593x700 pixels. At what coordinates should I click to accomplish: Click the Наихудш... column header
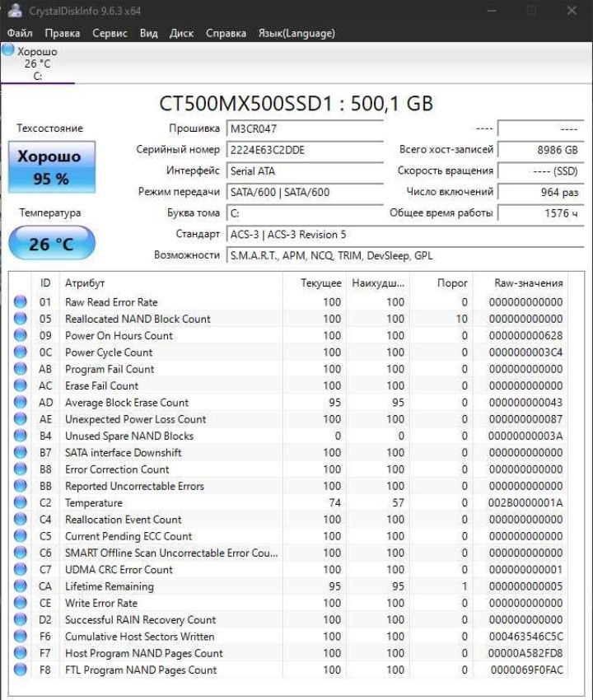(x=378, y=283)
